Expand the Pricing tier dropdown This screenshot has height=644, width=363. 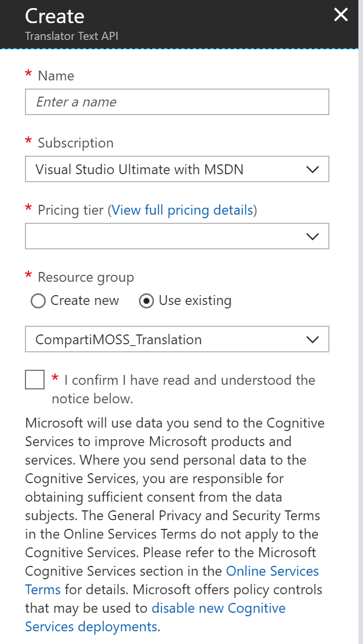[177, 236]
